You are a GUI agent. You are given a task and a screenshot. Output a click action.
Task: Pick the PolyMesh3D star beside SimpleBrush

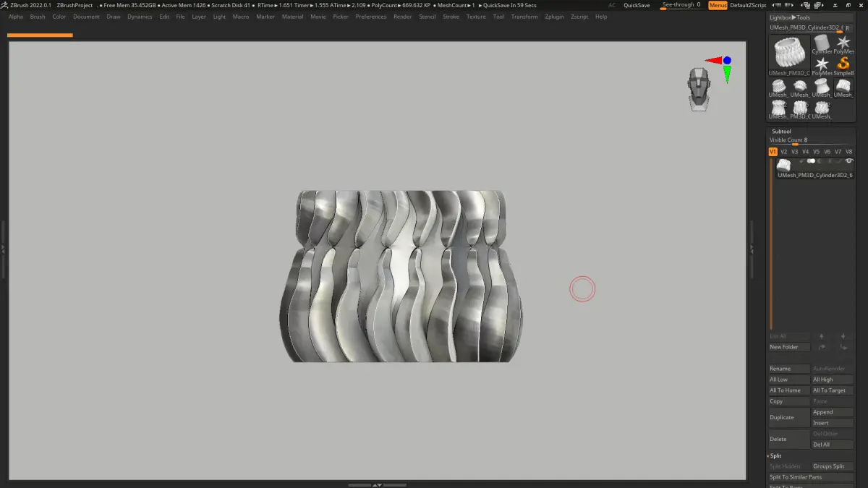(x=822, y=66)
